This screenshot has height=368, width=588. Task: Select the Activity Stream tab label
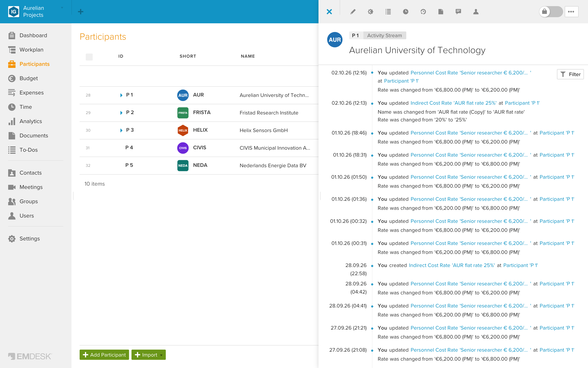click(x=384, y=36)
